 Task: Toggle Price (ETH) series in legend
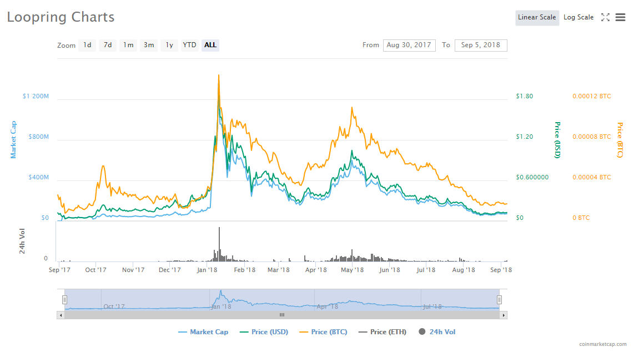pyautogui.click(x=383, y=332)
